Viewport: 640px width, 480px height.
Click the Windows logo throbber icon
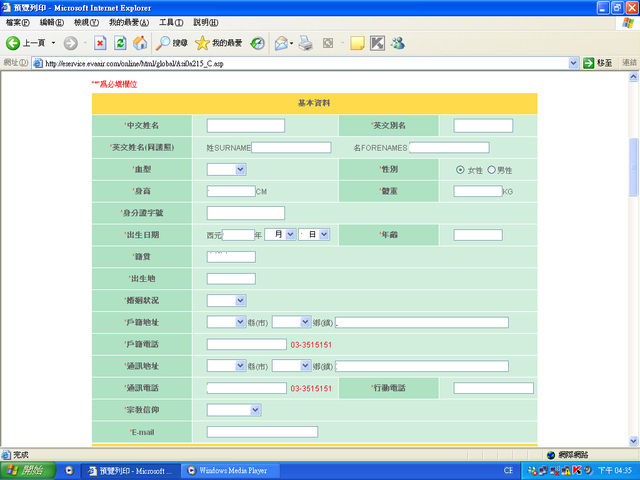click(628, 23)
